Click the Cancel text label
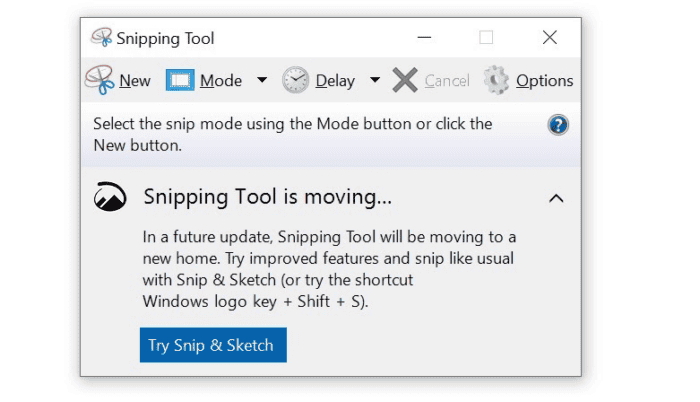The height and width of the screenshot is (402, 700). tap(446, 81)
